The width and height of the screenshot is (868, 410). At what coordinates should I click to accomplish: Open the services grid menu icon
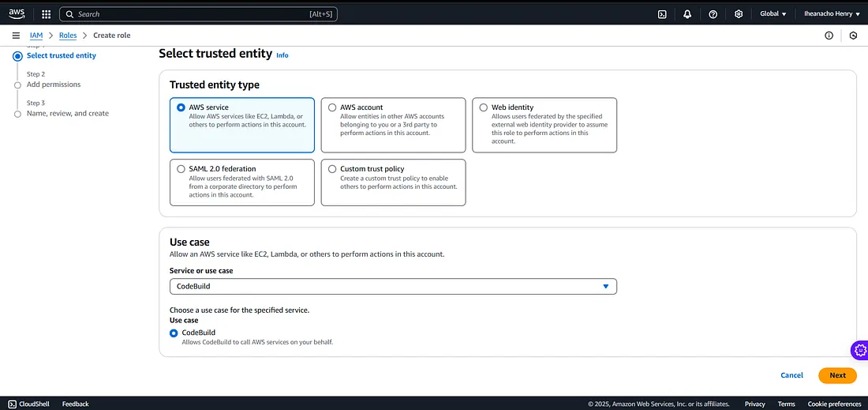click(47, 14)
